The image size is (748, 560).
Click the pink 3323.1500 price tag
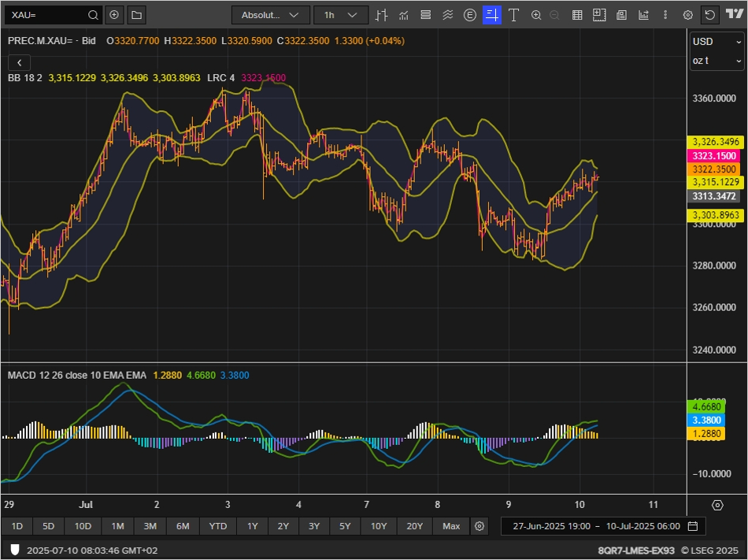coord(714,155)
